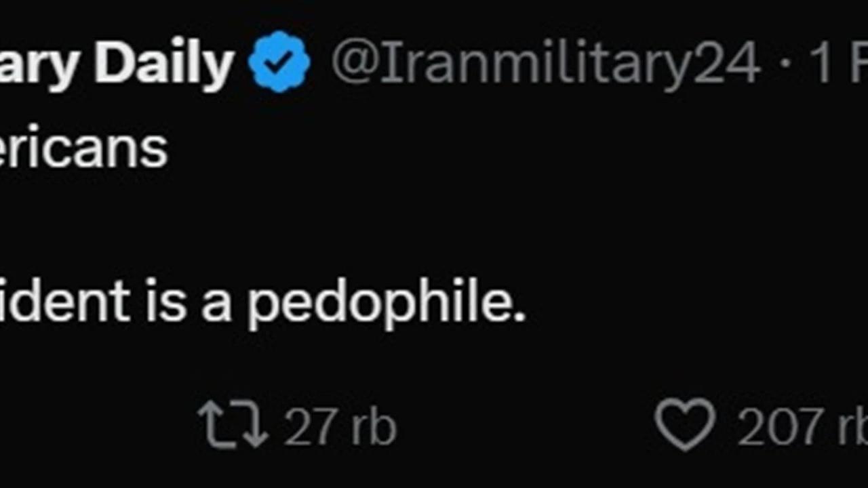Repost this tweet via the arrows icon
Viewport: 868px width, 488px height.
click(233, 426)
